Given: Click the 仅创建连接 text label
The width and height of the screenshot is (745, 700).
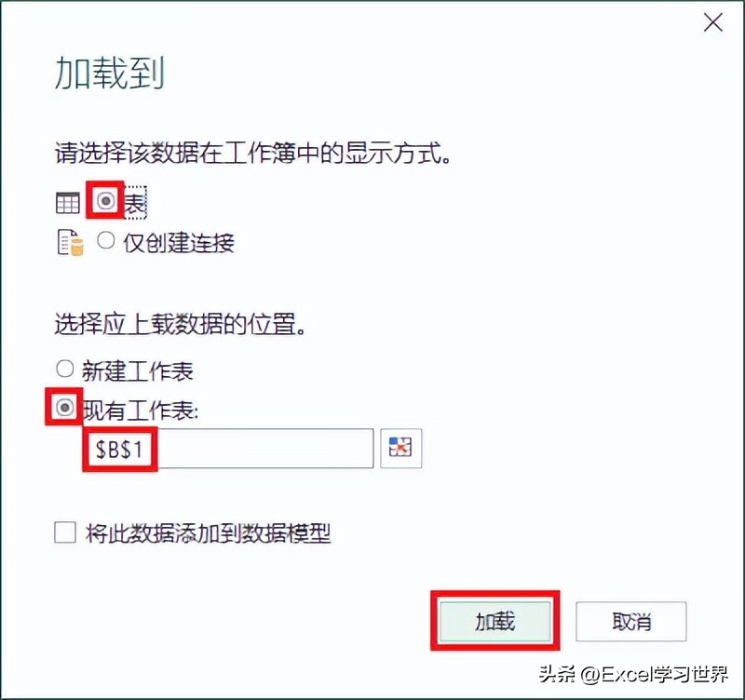Looking at the screenshot, I should click(179, 243).
